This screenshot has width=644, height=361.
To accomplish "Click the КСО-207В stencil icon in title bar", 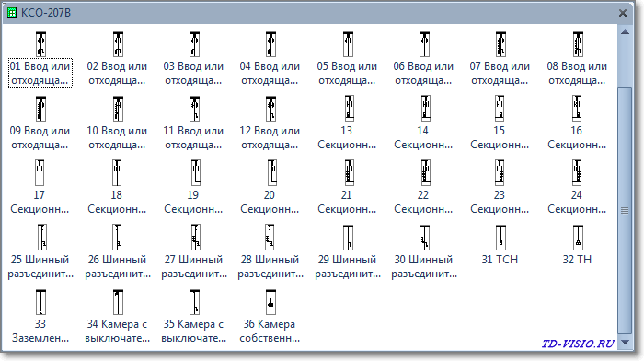I will (x=12, y=13).
